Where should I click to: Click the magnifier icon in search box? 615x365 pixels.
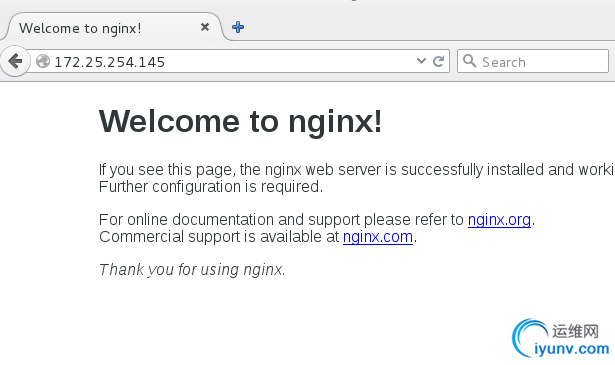[x=469, y=61]
